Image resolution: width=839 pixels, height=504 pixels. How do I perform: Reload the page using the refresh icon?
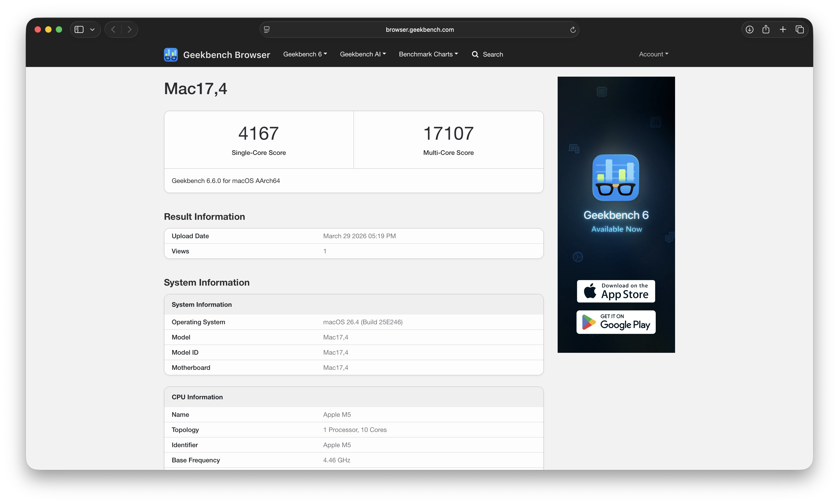tap(573, 30)
